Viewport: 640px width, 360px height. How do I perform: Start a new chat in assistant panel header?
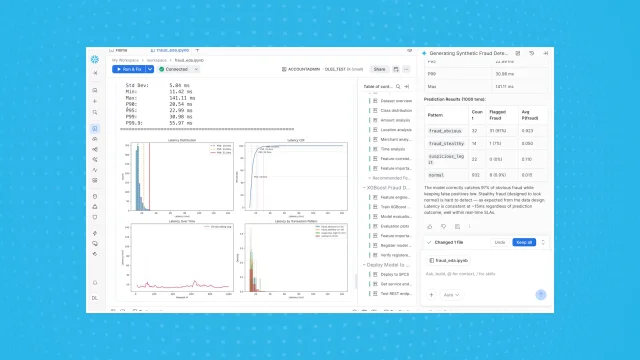click(518, 53)
